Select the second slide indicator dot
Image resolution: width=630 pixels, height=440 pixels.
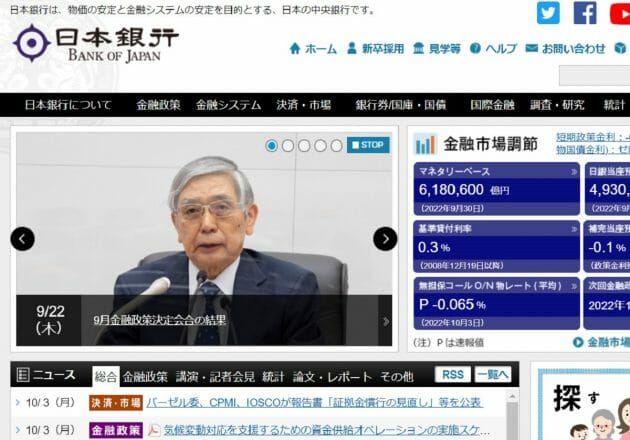(x=288, y=145)
